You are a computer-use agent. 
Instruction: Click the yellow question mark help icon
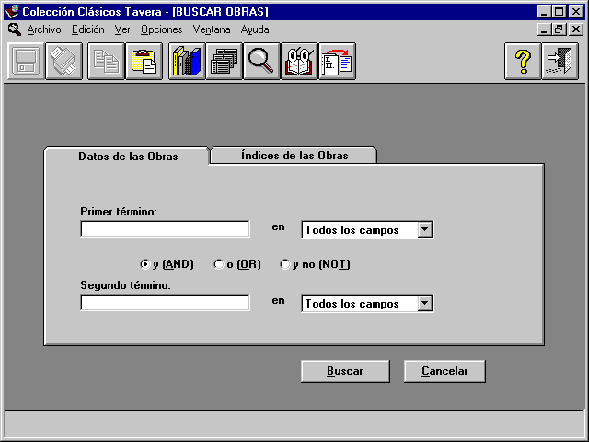(523, 61)
